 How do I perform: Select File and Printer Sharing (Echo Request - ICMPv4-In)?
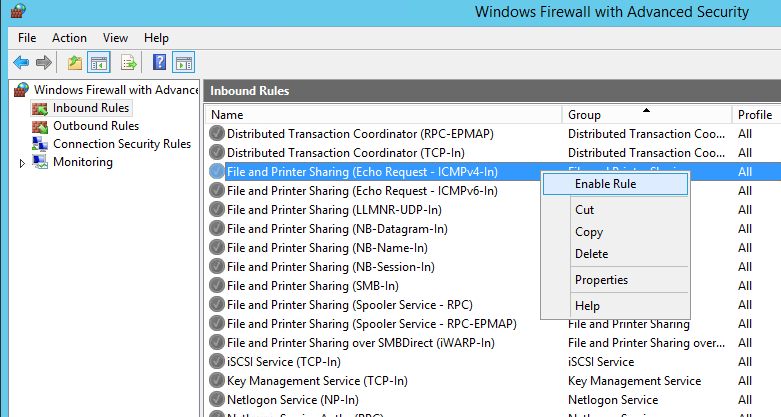tap(362, 171)
